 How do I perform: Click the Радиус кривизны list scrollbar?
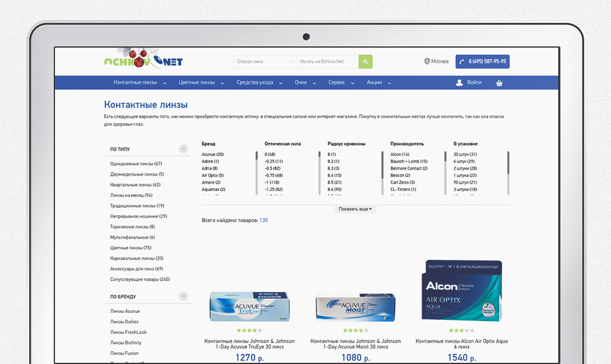382,173
